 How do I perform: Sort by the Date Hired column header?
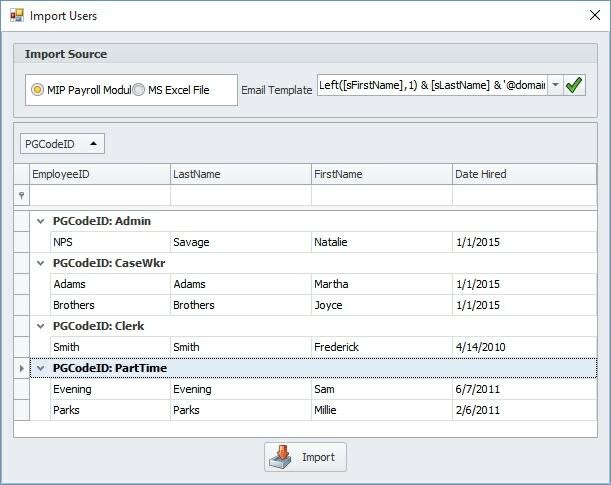[x=523, y=174]
